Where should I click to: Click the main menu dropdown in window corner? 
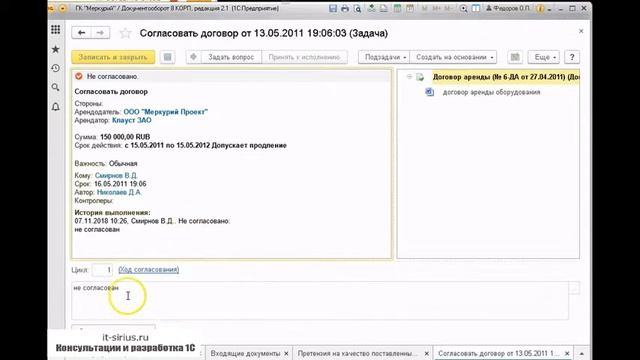coord(62,8)
